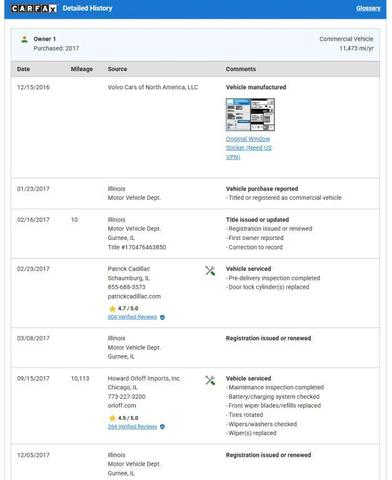Open 264 Verified Reviews link
This screenshot has width=392, height=480.
pyautogui.click(x=132, y=426)
